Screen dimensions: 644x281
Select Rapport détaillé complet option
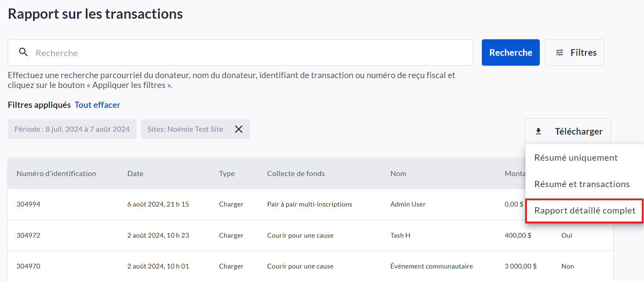point(584,211)
